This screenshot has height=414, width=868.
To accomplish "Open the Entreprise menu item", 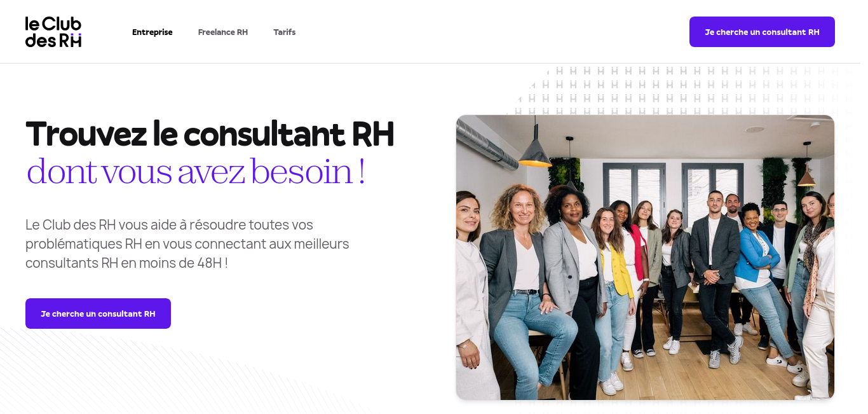I will tap(153, 32).
